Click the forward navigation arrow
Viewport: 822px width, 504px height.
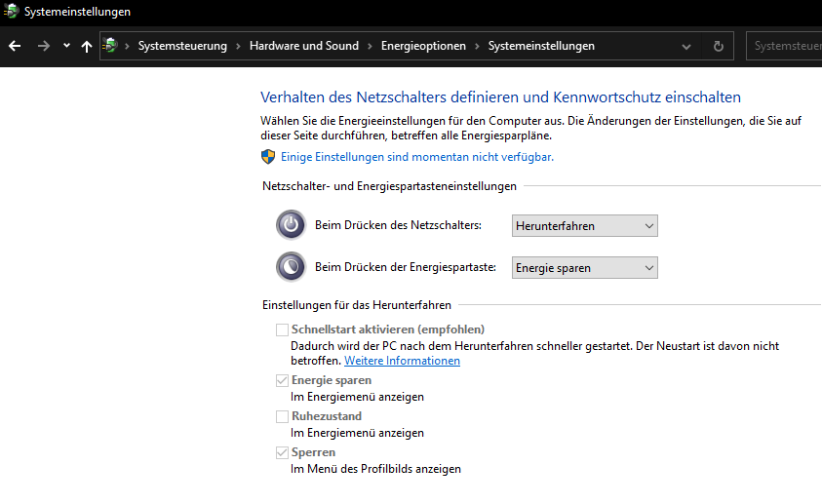(43, 46)
